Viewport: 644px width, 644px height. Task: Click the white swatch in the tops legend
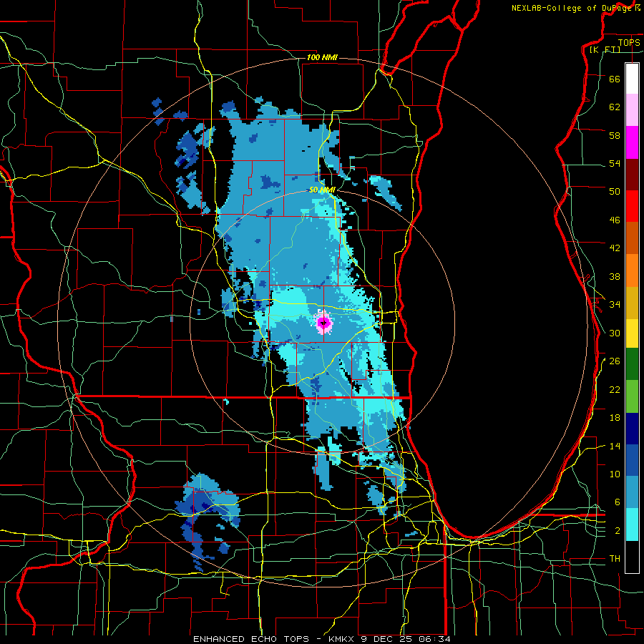[x=632, y=79]
